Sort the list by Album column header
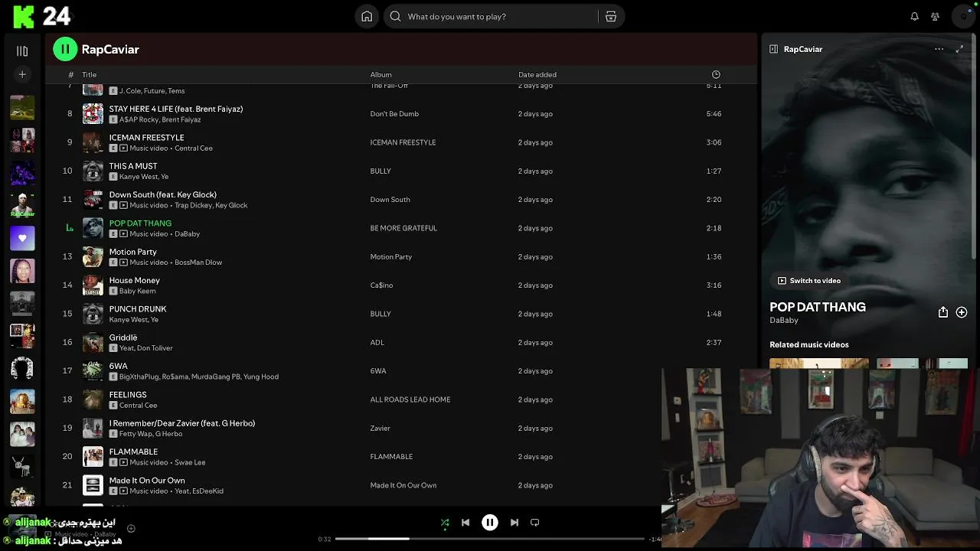This screenshot has height=551, width=980. tap(381, 74)
